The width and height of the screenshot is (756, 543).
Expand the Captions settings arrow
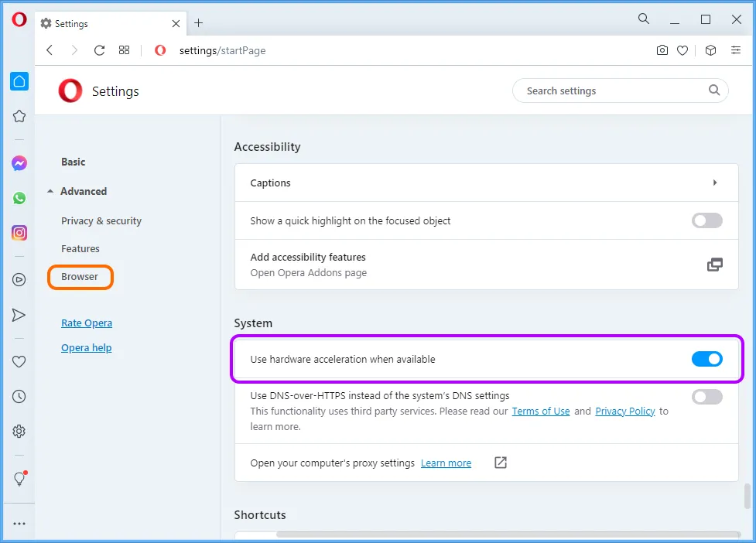tap(714, 183)
